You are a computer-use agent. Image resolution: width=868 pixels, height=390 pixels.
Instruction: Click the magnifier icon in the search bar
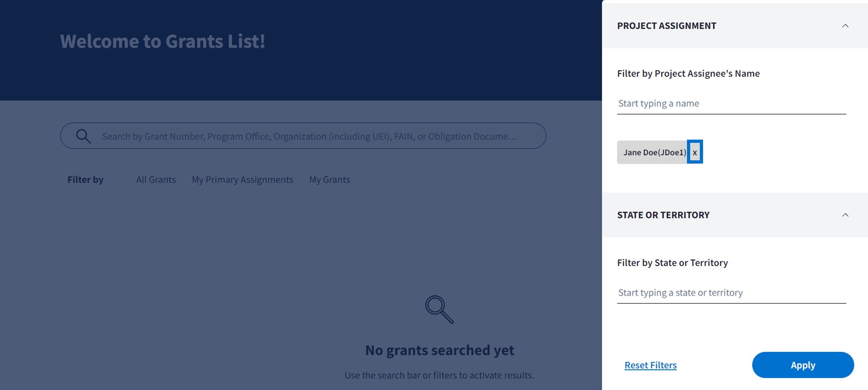[83, 136]
